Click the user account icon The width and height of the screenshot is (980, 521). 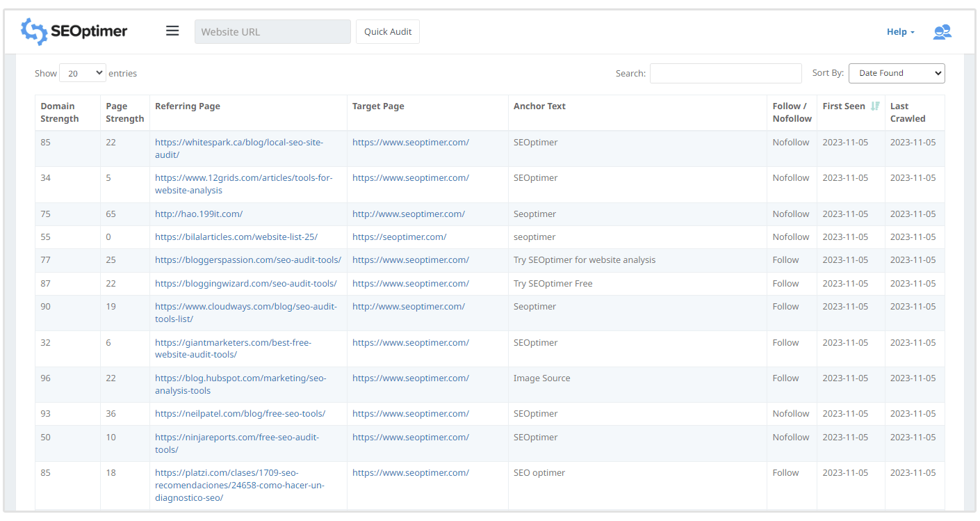coord(942,32)
